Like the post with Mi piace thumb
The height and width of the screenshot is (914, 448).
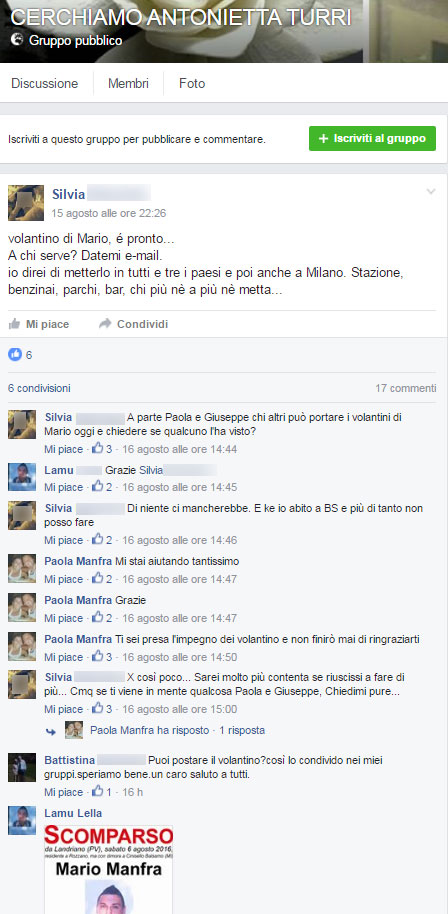38,324
